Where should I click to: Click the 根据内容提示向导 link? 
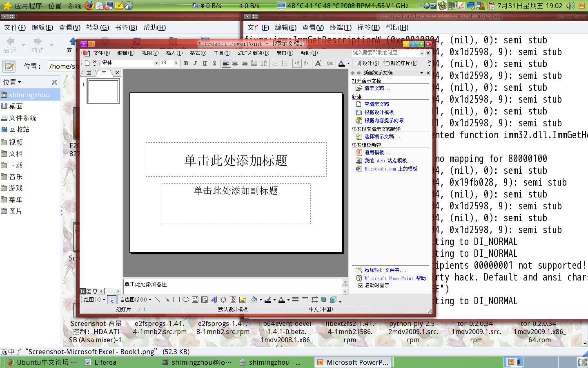click(x=384, y=121)
